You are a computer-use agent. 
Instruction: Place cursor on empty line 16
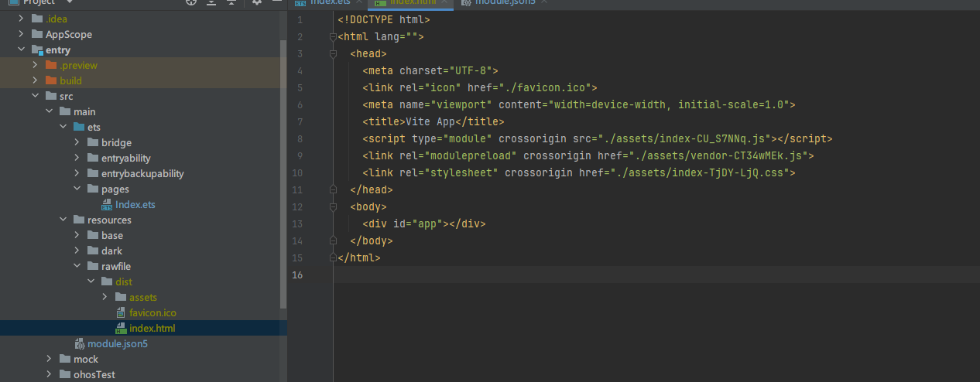(619, 275)
